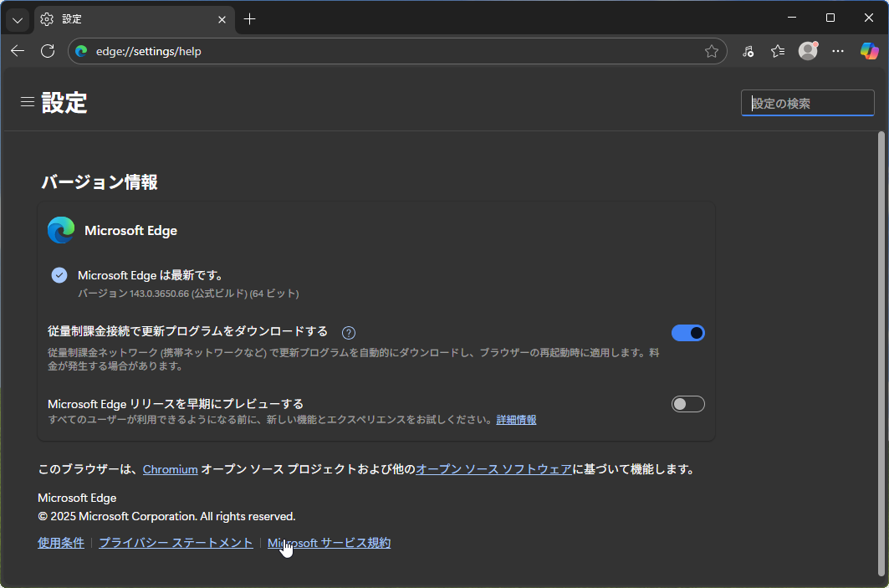Open the Favorites toolbar icon

tap(777, 51)
